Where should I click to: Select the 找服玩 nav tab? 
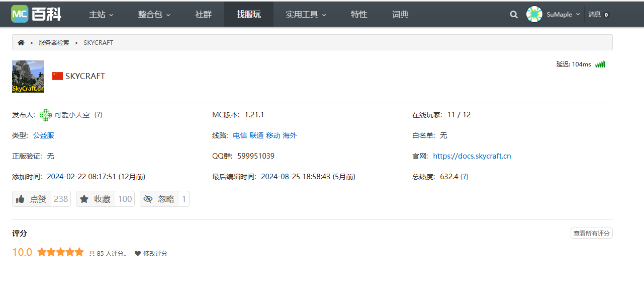[x=249, y=15]
